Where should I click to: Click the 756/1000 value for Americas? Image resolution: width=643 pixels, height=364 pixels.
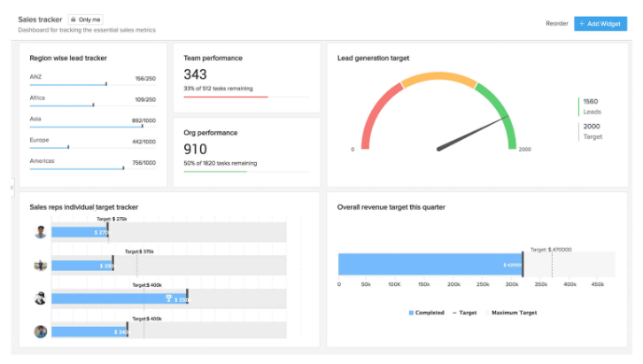(x=144, y=163)
